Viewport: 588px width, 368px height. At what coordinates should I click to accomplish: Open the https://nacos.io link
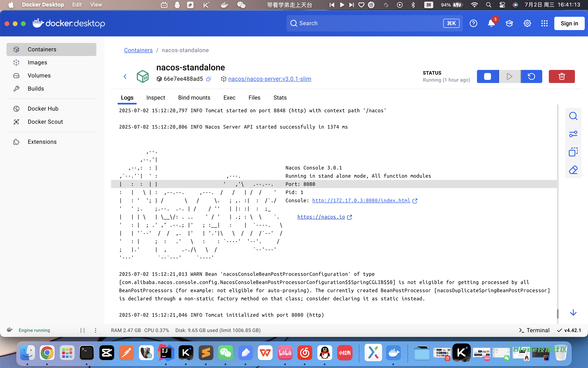(321, 217)
